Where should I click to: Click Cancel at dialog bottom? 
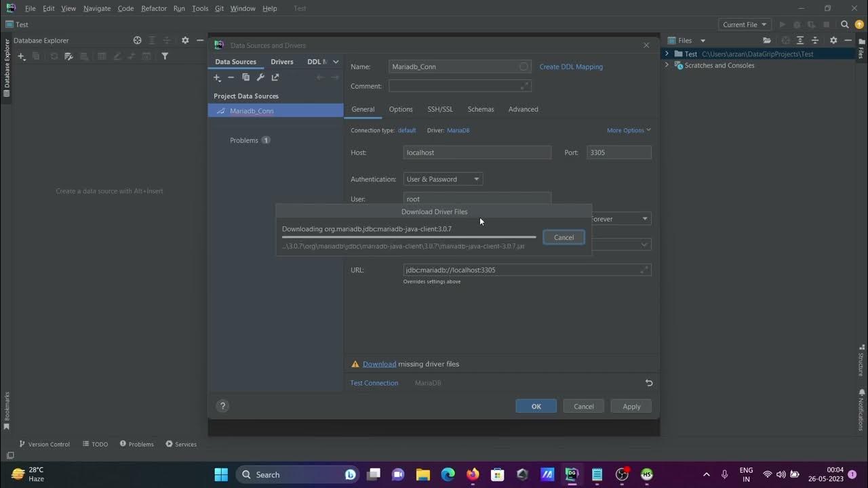pyautogui.click(x=583, y=406)
